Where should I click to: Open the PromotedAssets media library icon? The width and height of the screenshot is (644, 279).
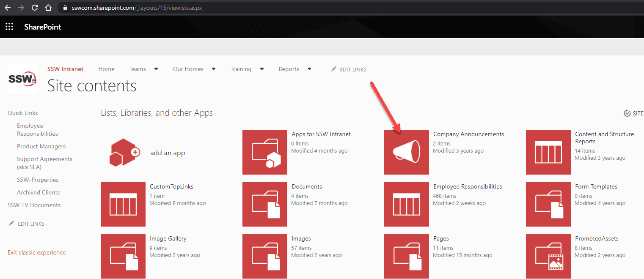(548, 256)
